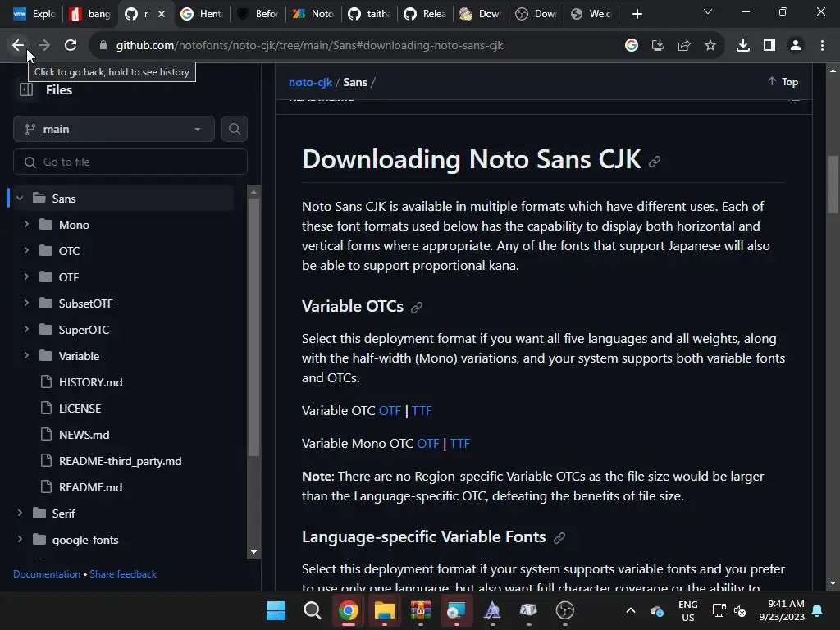This screenshot has width=840, height=630.
Task: Switch to the Hent browser tab
Action: tap(202, 14)
